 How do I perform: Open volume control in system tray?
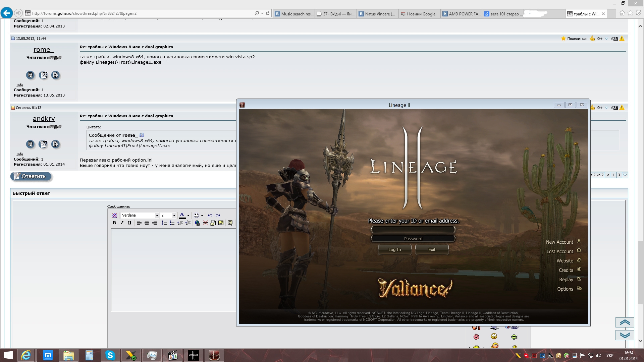pyautogui.click(x=599, y=356)
